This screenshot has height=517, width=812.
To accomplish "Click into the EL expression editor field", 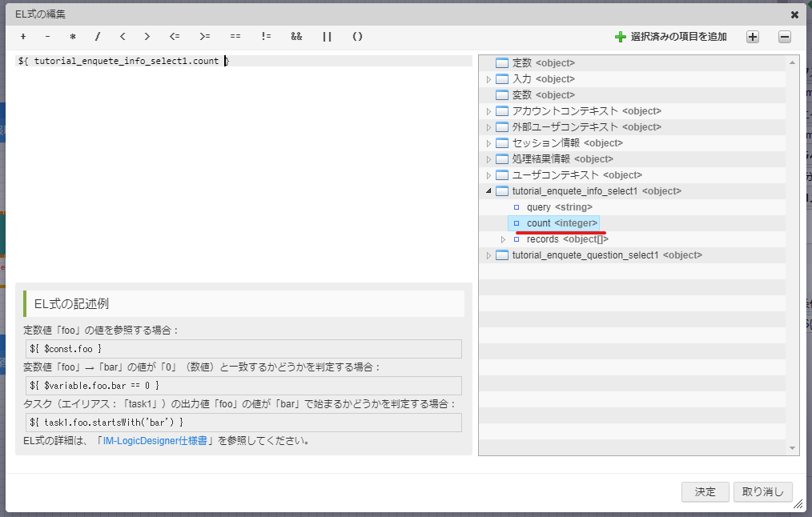I will pyautogui.click(x=243, y=166).
